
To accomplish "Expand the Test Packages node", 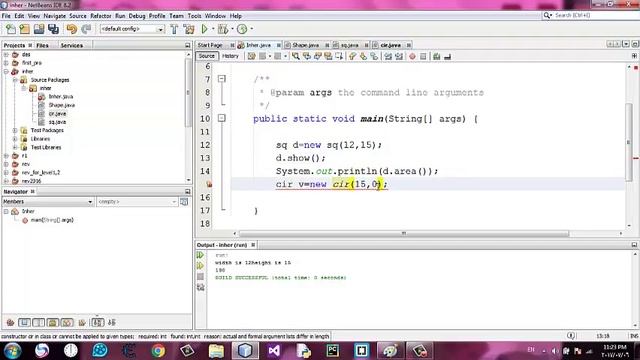I will 15,130.
